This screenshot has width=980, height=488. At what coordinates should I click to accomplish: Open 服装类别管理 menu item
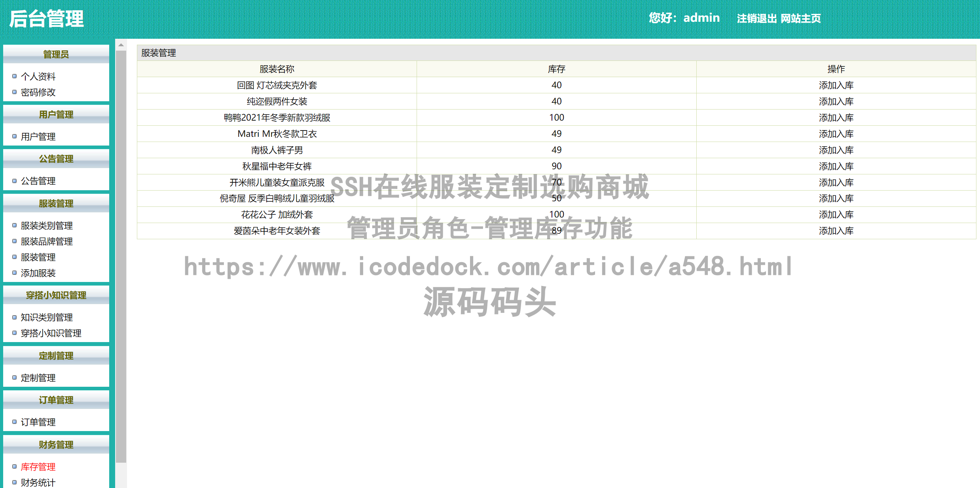coord(47,226)
